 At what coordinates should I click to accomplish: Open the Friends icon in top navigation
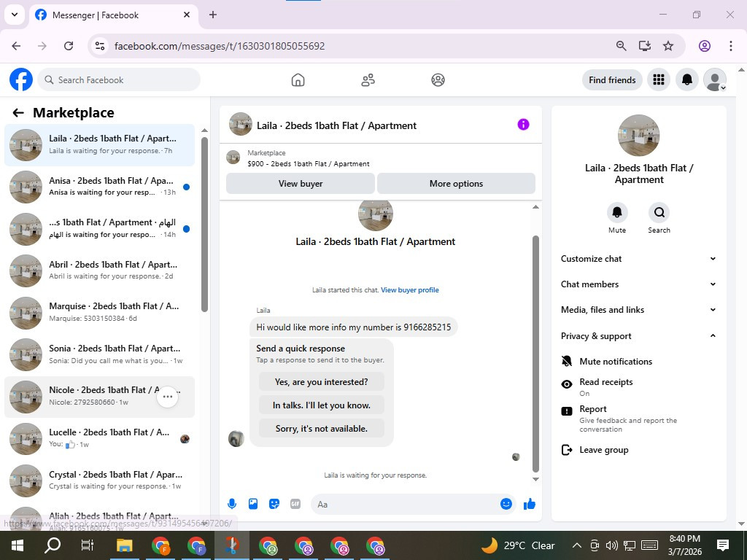tap(368, 80)
